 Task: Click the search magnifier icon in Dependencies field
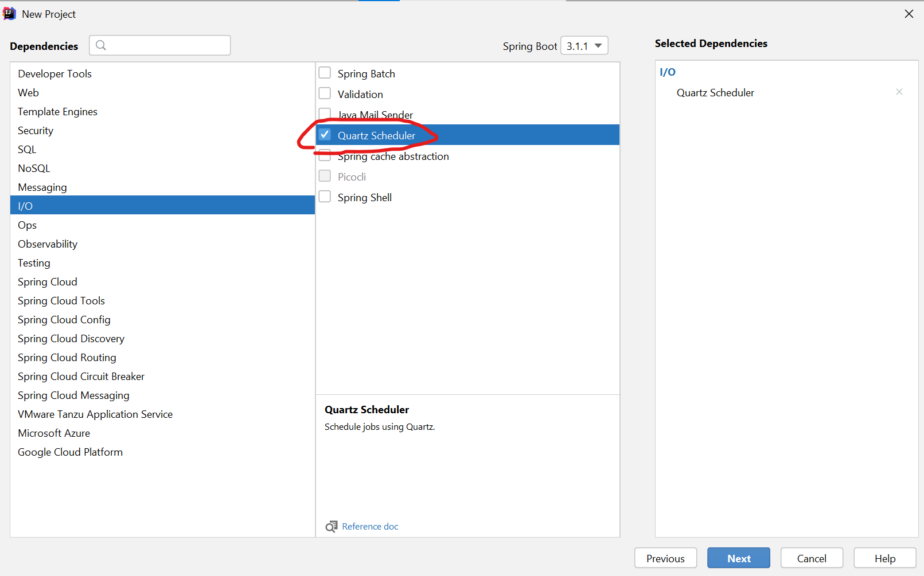[101, 45]
